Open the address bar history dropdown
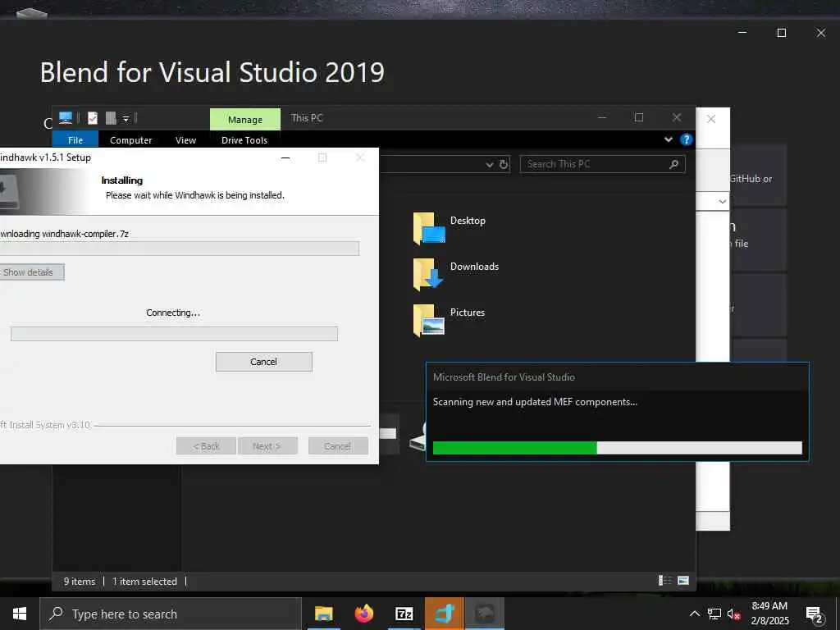Screen dimensions: 840x630 [x=489, y=164]
